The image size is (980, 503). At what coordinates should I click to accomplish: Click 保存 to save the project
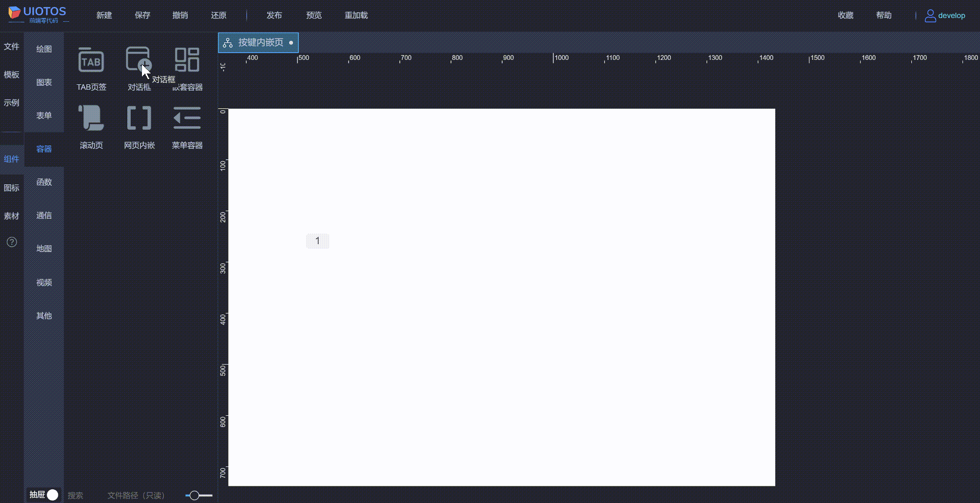pyautogui.click(x=142, y=15)
